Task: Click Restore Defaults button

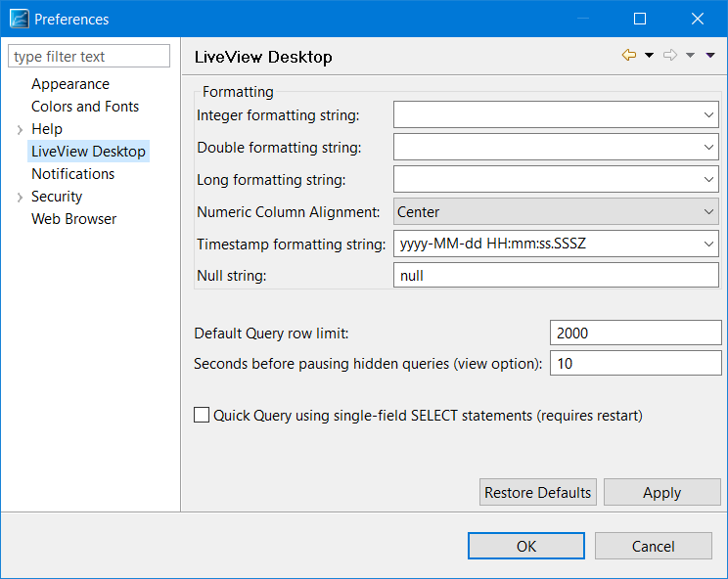Action: pos(538,492)
